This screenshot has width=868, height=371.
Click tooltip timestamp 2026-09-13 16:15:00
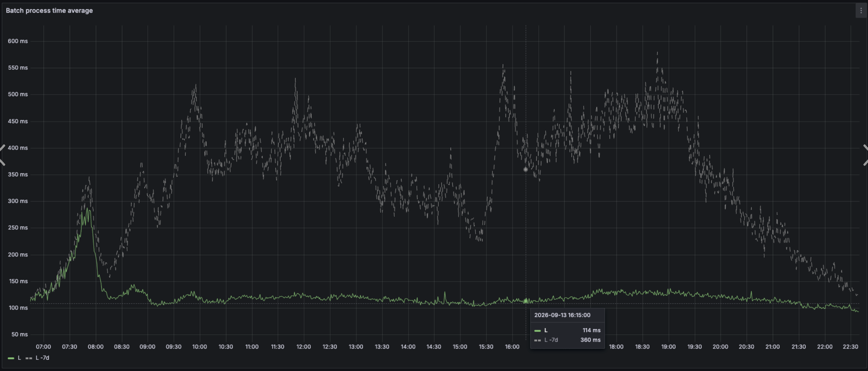562,315
